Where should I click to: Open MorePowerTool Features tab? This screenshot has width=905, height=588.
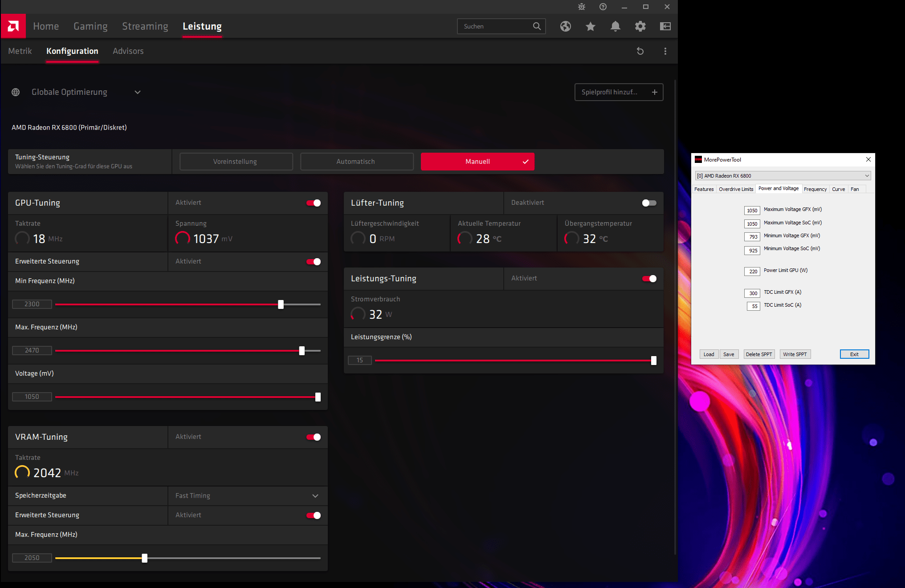coord(704,189)
